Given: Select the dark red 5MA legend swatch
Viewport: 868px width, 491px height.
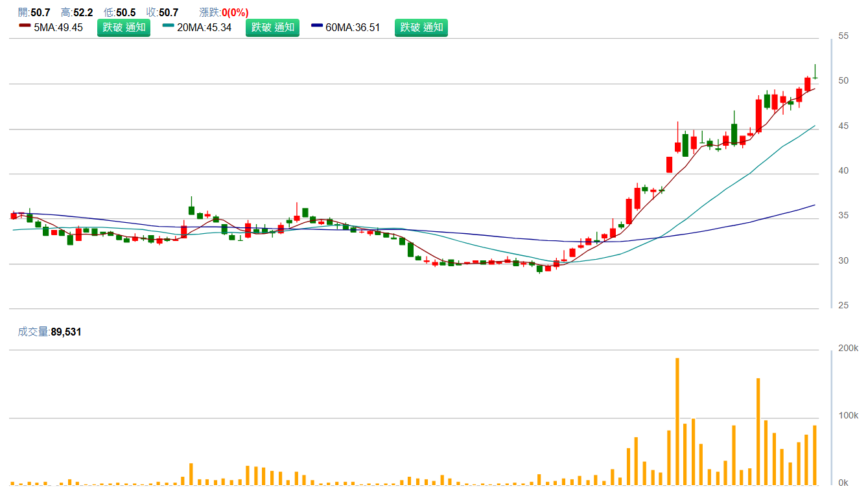Looking at the screenshot, I should point(25,26).
